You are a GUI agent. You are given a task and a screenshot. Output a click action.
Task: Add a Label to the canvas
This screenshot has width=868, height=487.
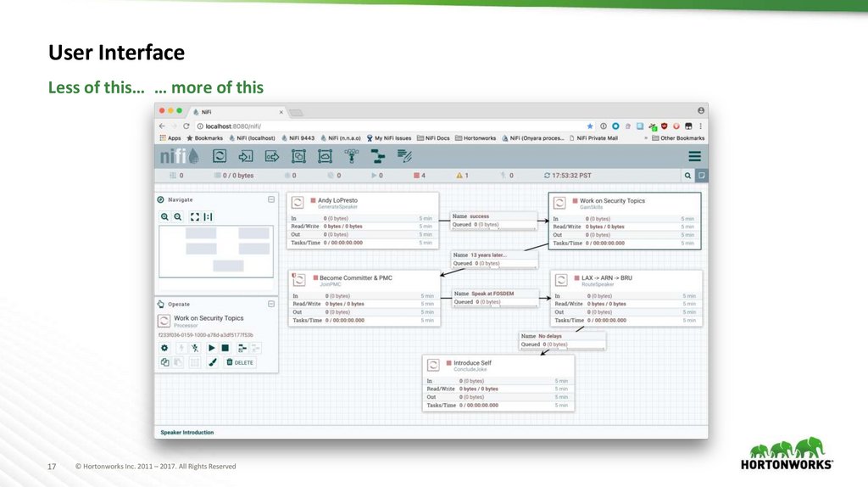pos(404,156)
